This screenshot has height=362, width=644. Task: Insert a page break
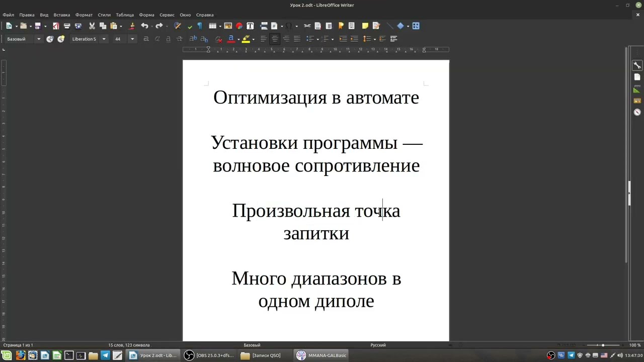(x=264, y=26)
